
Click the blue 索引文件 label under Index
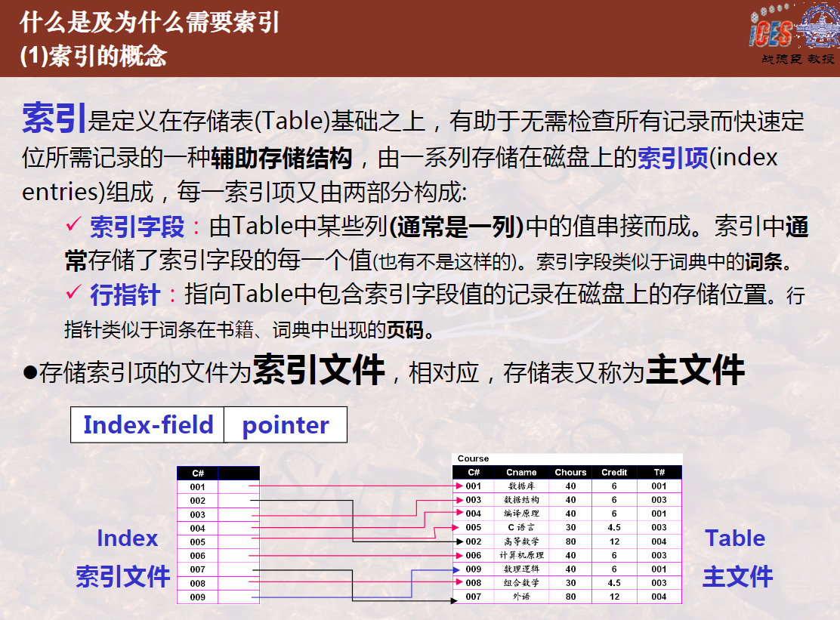[x=123, y=577]
